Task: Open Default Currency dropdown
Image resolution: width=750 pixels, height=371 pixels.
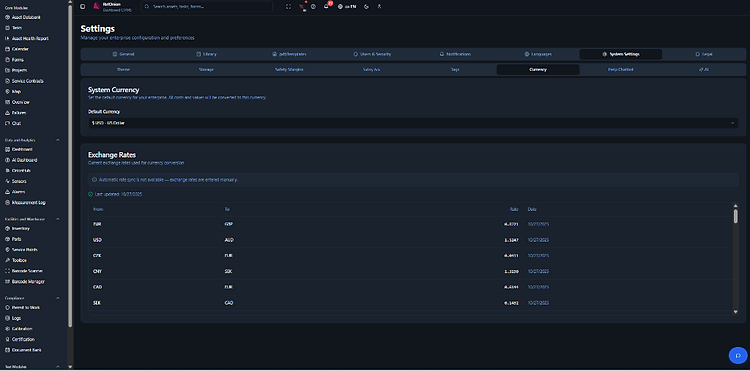Action: 413,123
